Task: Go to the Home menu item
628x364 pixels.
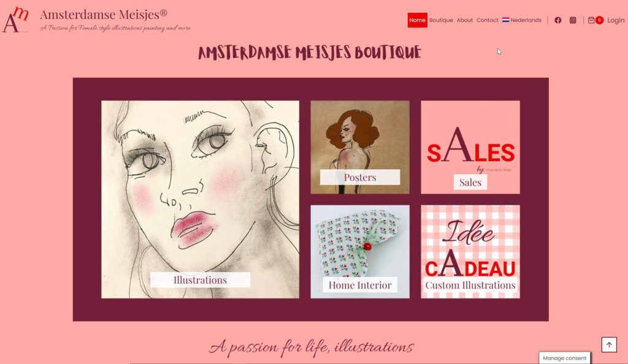Action: [417, 20]
